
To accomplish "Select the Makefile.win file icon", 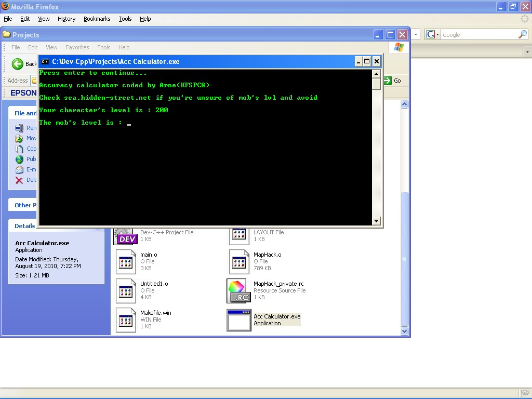I will pyautogui.click(x=126, y=320).
